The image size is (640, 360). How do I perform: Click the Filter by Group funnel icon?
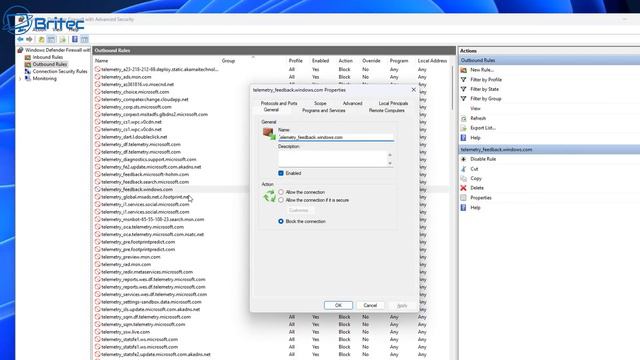[464, 99]
